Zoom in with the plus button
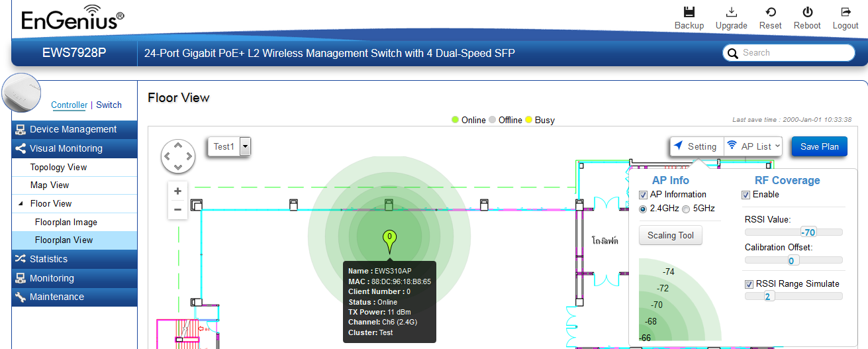Viewport: 868px width, 349px height. point(177,191)
